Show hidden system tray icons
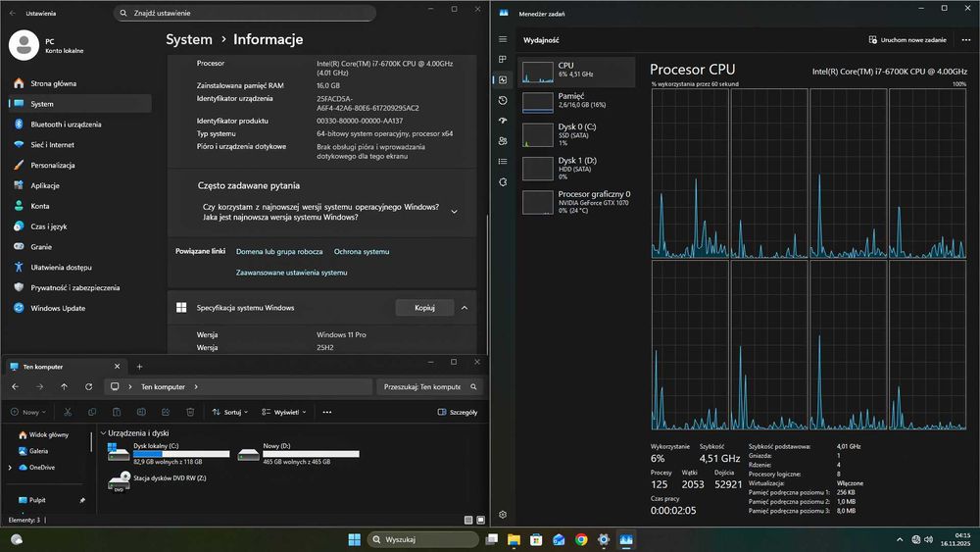 click(900, 539)
